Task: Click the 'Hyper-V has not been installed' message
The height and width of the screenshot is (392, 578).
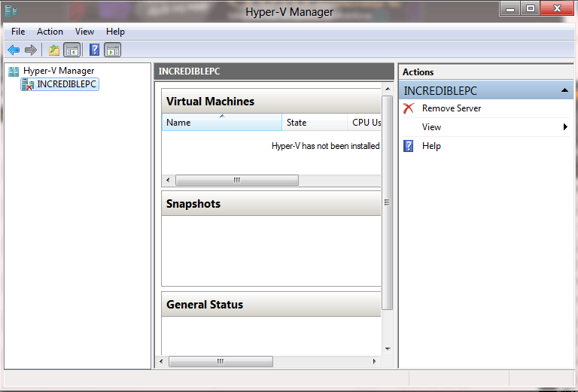Action: pyautogui.click(x=325, y=146)
